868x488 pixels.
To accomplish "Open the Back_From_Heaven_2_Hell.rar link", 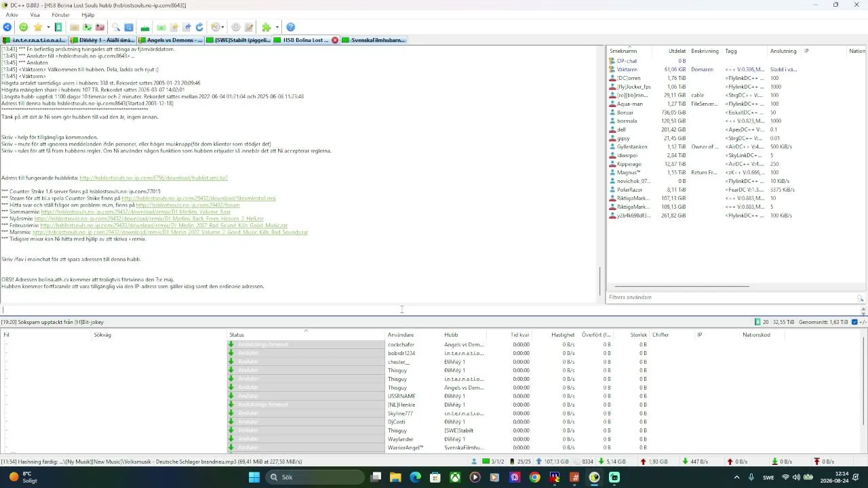I will pyautogui.click(x=149, y=218).
